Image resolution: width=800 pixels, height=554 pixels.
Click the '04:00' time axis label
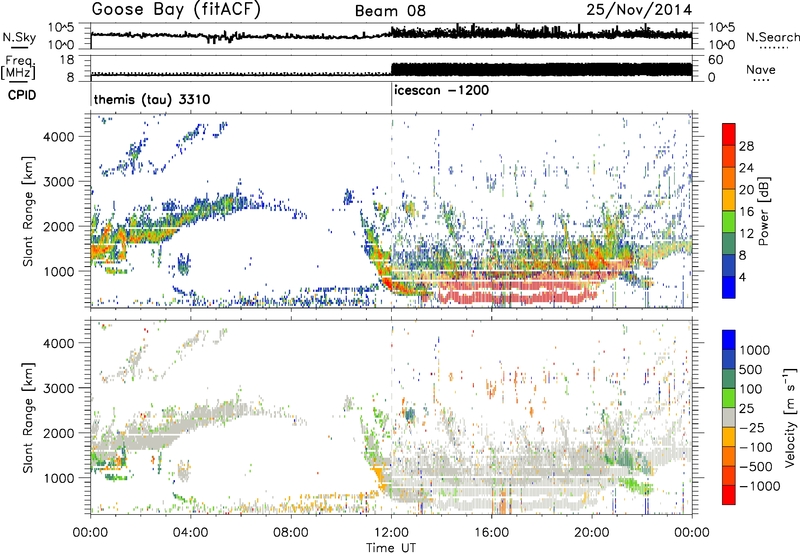pos(190,533)
